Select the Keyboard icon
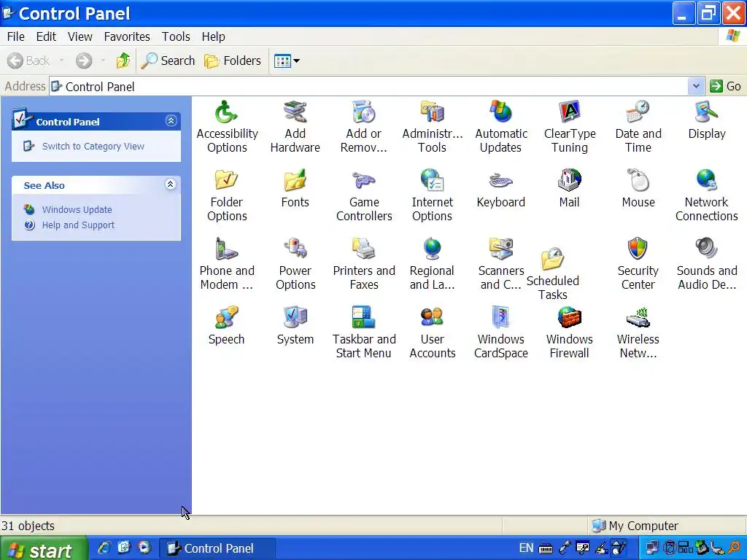The width and height of the screenshot is (747, 560). tap(500, 181)
